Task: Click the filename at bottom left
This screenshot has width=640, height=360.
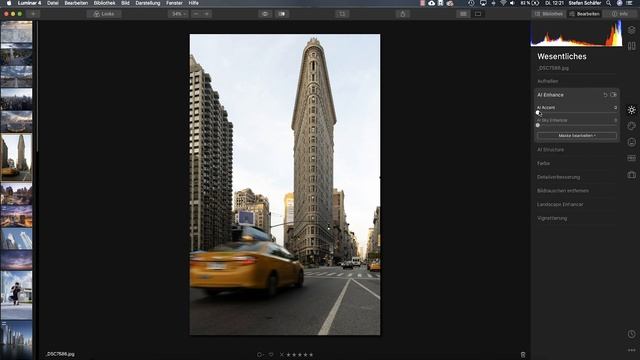Action: 60,354
